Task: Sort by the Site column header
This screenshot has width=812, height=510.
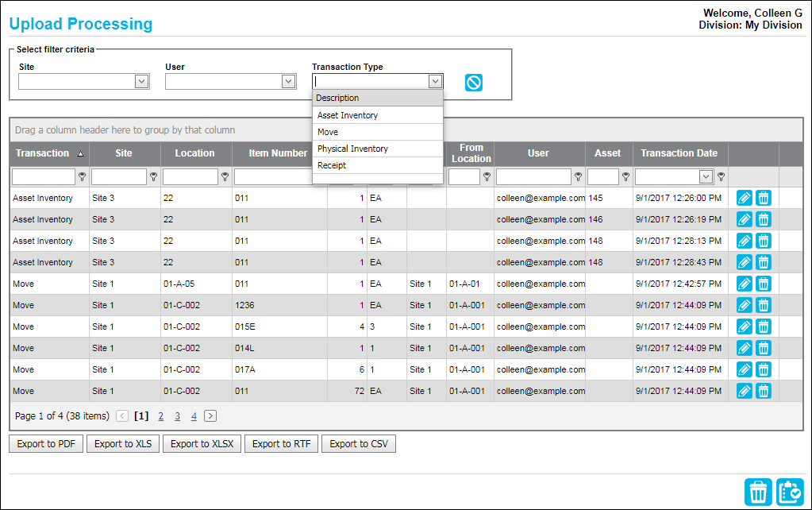Action: tap(125, 153)
